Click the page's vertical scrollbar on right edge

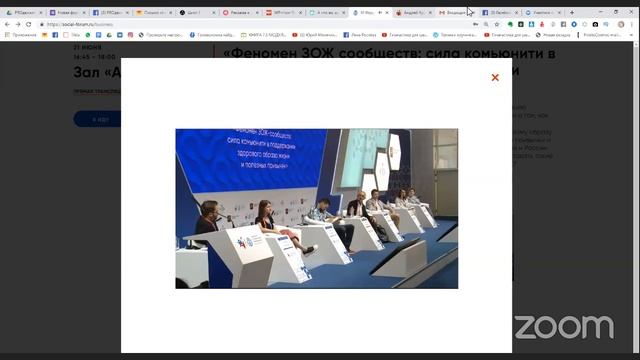pyautogui.click(x=636, y=196)
